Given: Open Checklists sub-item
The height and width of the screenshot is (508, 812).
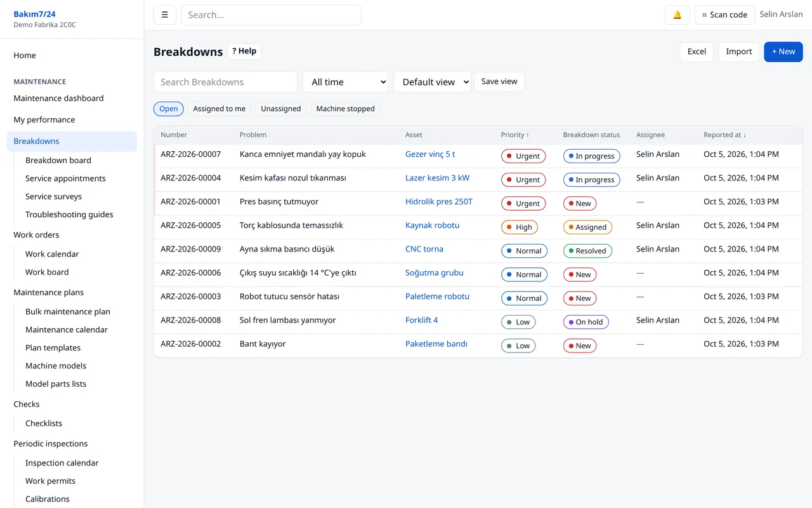Looking at the screenshot, I should [44, 424].
